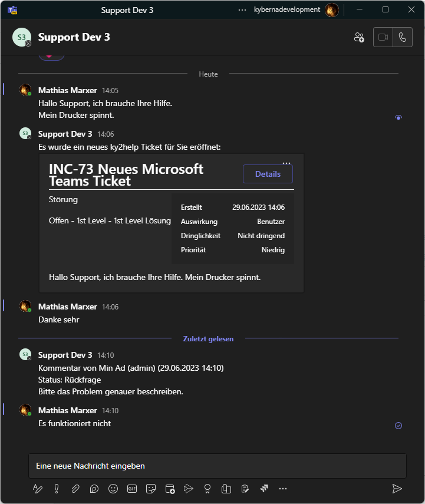Send Praise using the award ribbon icon
The image size is (425, 504).
pos(207,489)
